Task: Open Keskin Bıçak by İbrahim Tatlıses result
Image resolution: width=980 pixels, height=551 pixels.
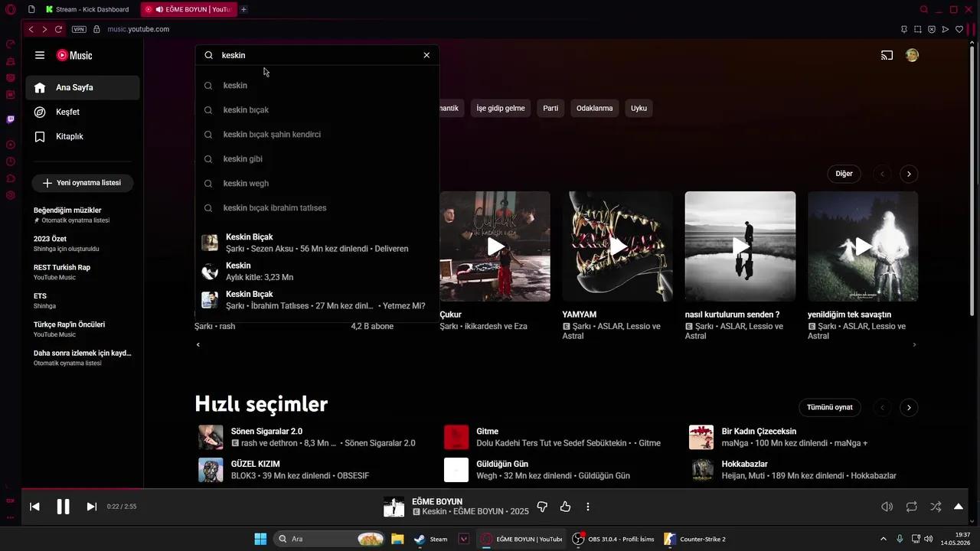Action: (317, 300)
